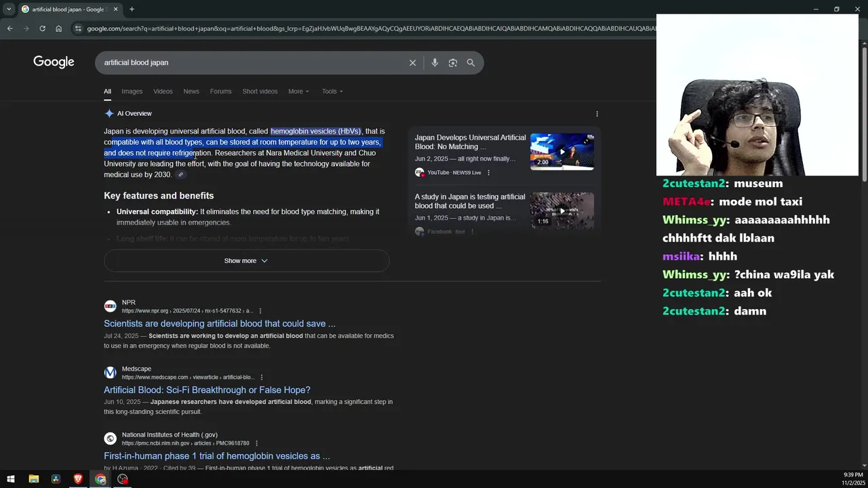Switch to the Videos tab
This screenshot has height=488, width=868.
163,91
